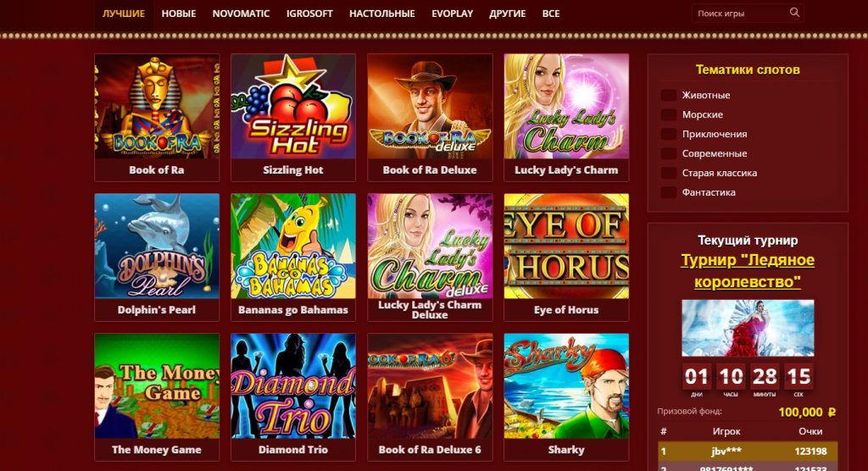Open Dolphin's Pearl slot image
The image size is (868, 471).
[157, 247]
